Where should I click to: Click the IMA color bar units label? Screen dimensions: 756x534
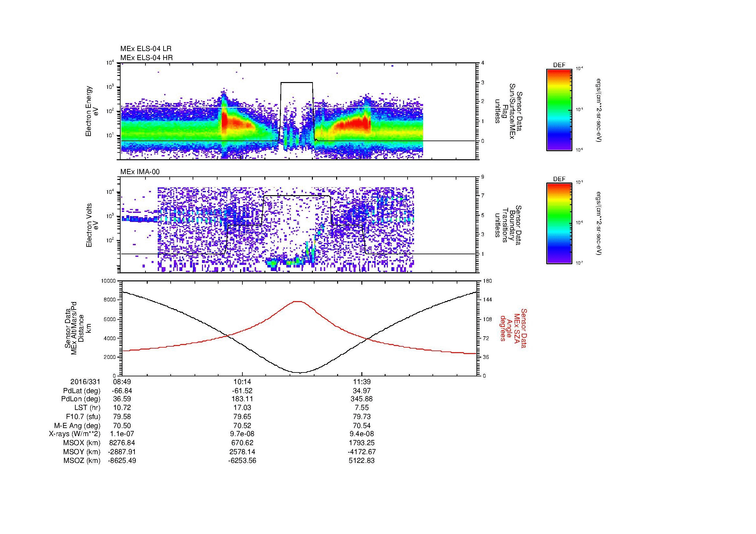point(599,224)
